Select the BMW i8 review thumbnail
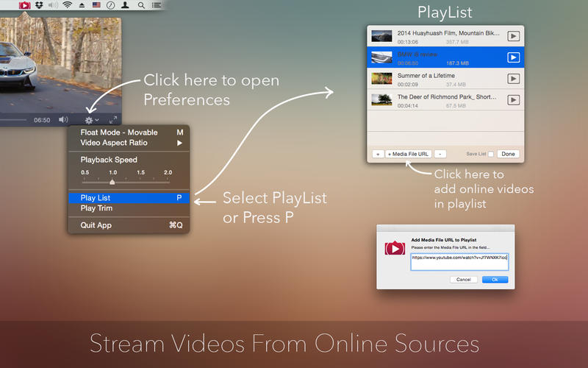588x368 pixels. point(381,57)
